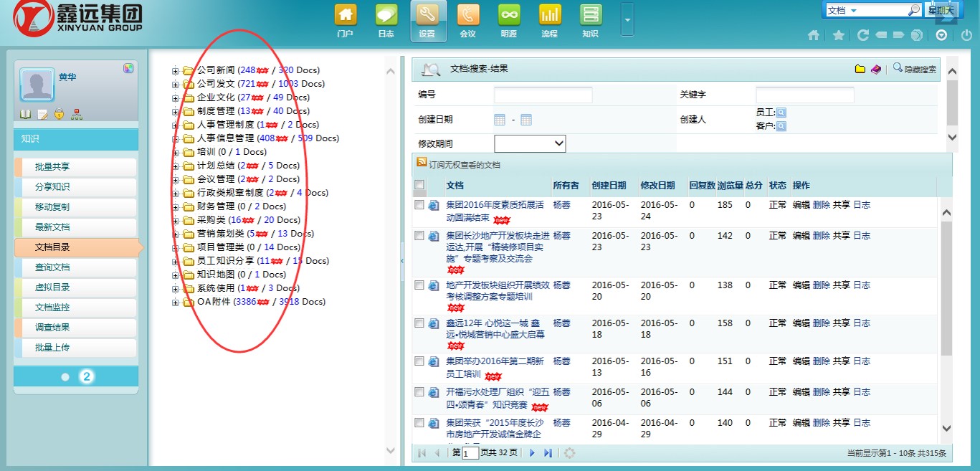Open the 修改期间 dropdown

(530, 143)
